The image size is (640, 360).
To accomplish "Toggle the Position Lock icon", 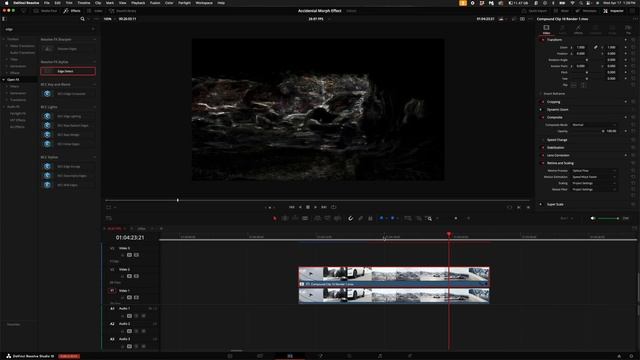I will (370, 218).
